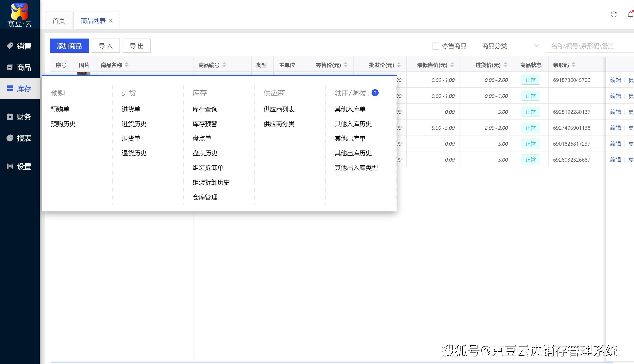Image resolution: width=634 pixels, height=364 pixels.
Task: Click 编辑 for barcode 6927495901138 row
Action: (x=615, y=128)
